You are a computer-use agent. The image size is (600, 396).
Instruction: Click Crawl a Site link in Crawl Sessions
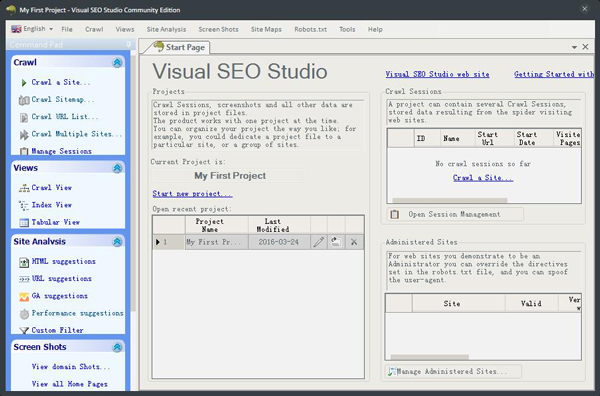(483, 178)
